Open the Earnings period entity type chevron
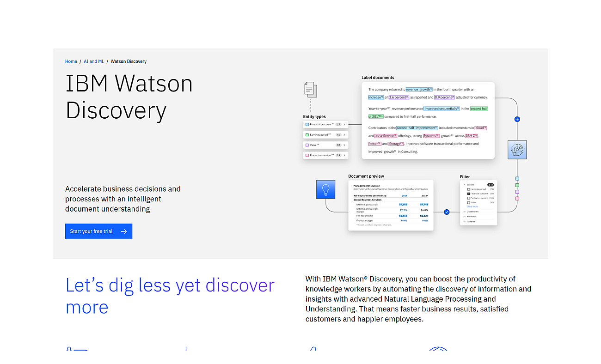The image size is (601, 364). coord(344,135)
